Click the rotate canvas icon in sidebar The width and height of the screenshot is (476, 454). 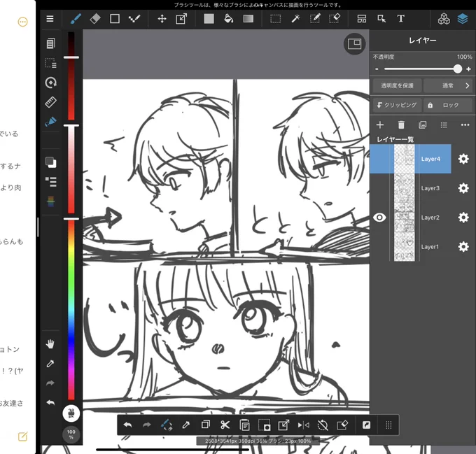tap(50, 83)
